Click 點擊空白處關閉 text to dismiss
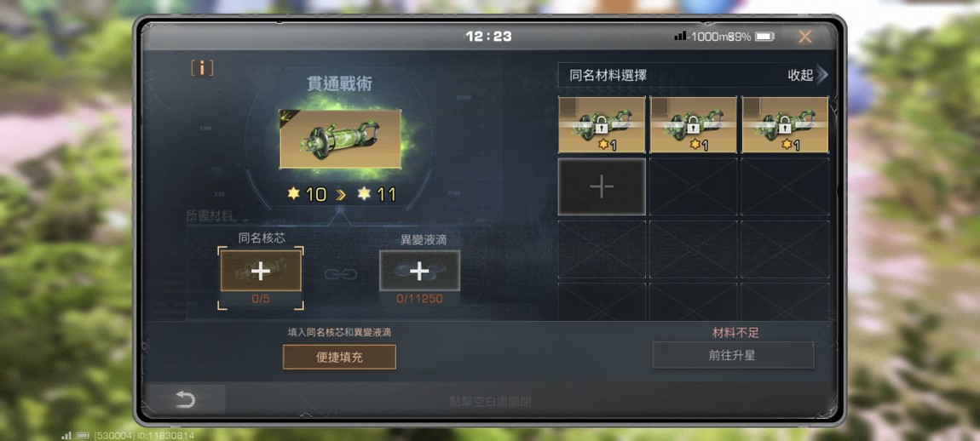Viewport: 980px width, 441px height. click(x=491, y=401)
